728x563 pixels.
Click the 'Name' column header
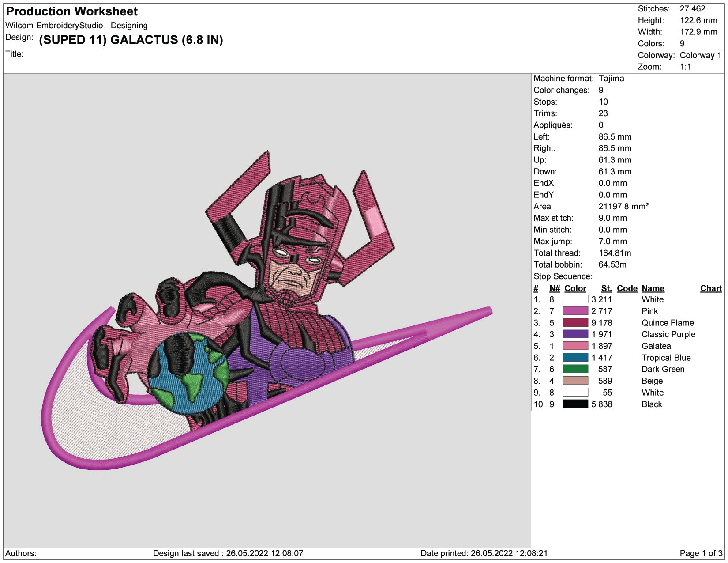[653, 288]
